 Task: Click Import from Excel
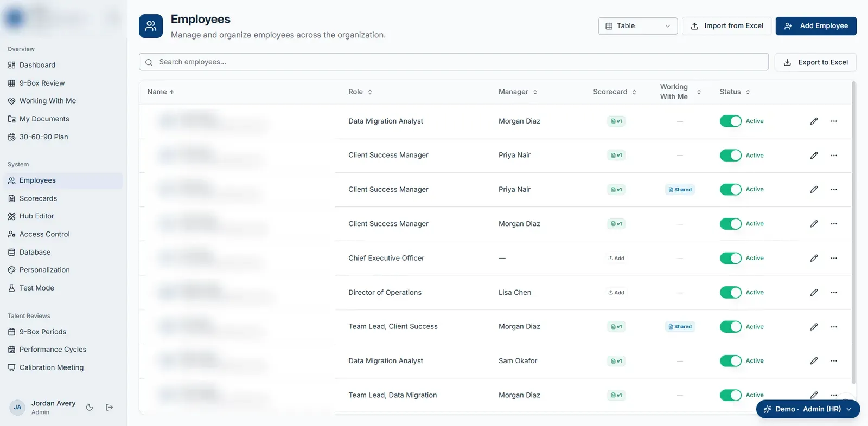[x=726, y=26]
